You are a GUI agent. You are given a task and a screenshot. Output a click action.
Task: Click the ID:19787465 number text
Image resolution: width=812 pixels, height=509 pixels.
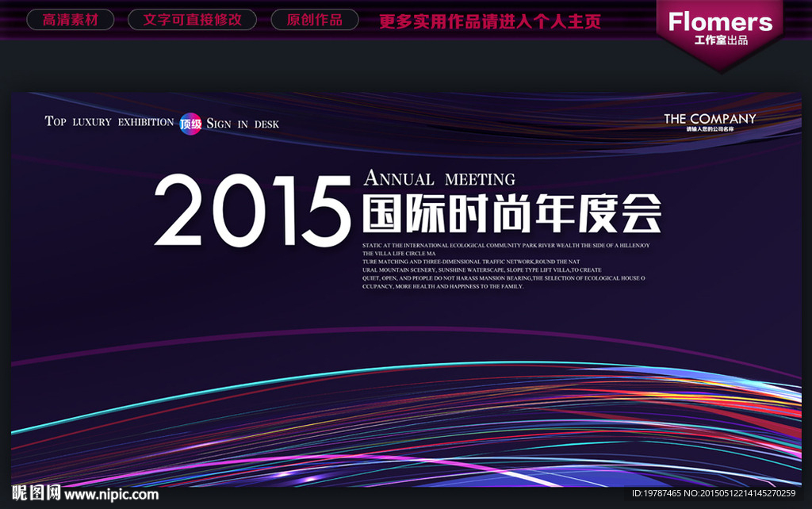[656, 493]
